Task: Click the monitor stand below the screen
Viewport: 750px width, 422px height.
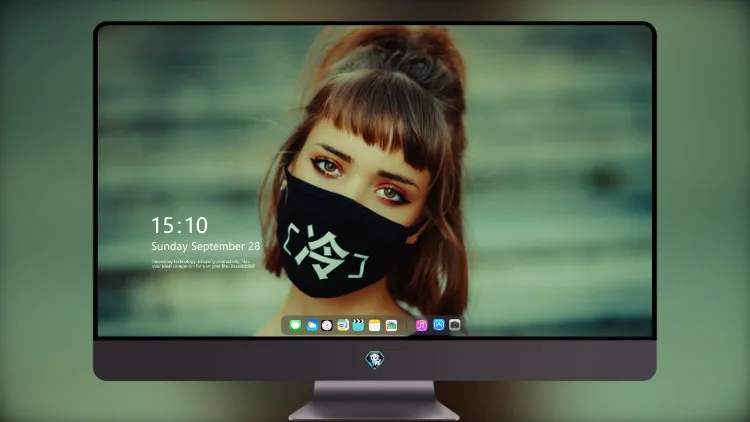Action: pos(374,401)
